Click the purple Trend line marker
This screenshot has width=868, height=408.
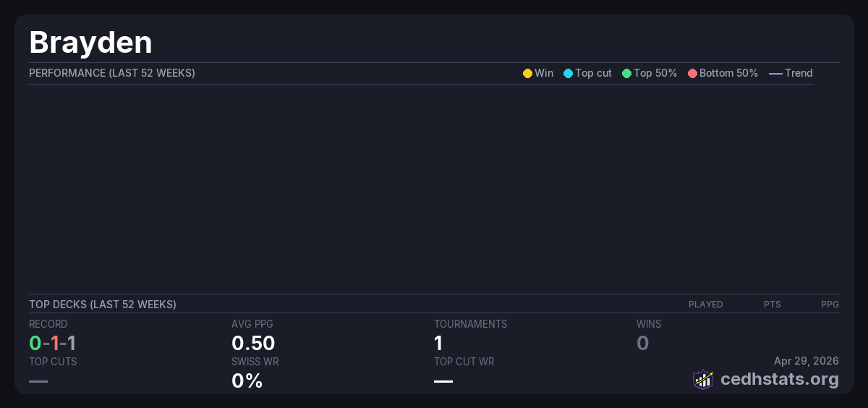pyautogui.click(x=775, y=74)
